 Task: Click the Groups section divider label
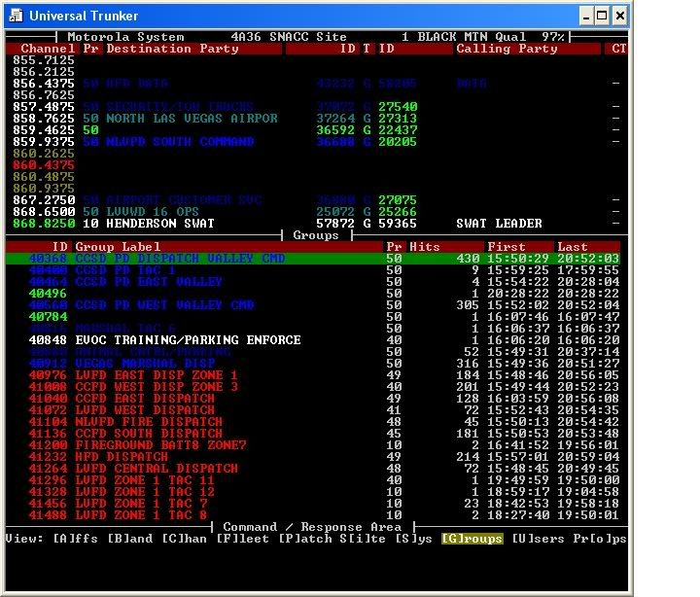(x=316, y=235)
